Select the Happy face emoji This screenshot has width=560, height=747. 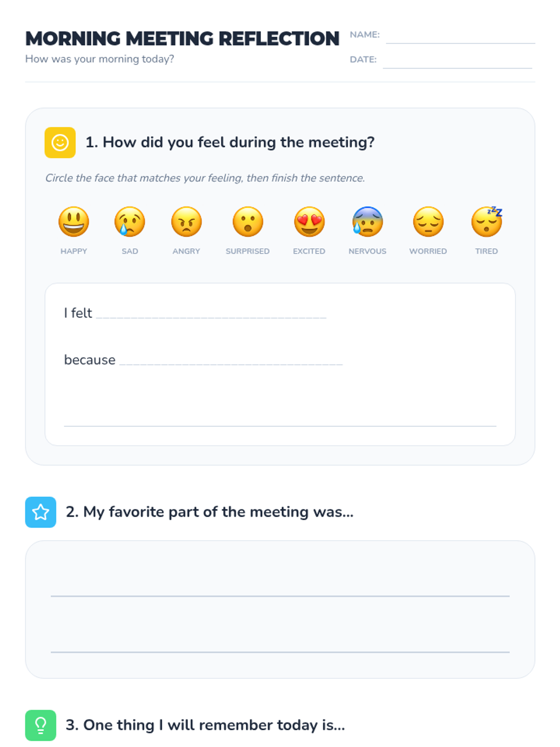(74, 221)
